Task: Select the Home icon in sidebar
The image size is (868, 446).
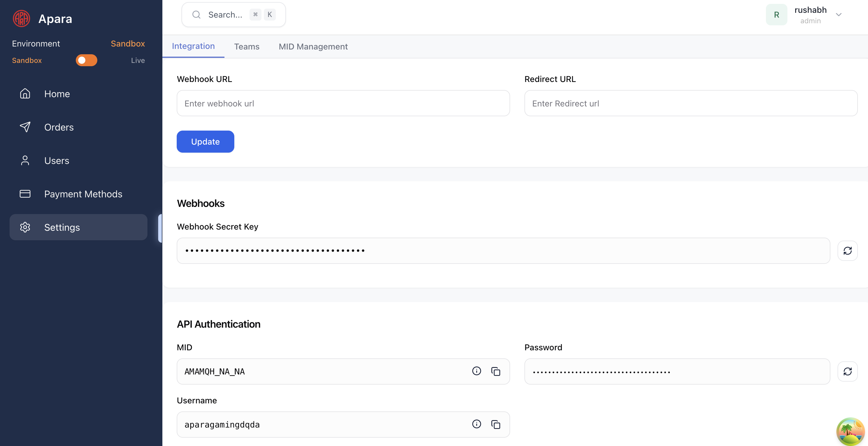Action: coord(25,94)
